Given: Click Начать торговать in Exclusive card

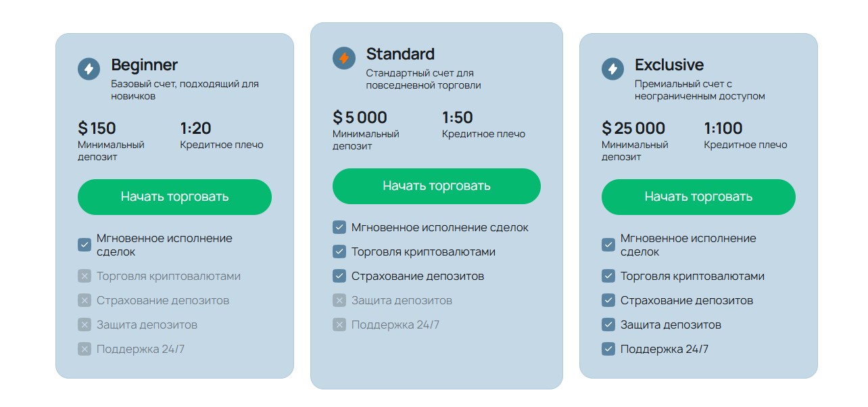Looking at the screenshot, I should [698, 197].
